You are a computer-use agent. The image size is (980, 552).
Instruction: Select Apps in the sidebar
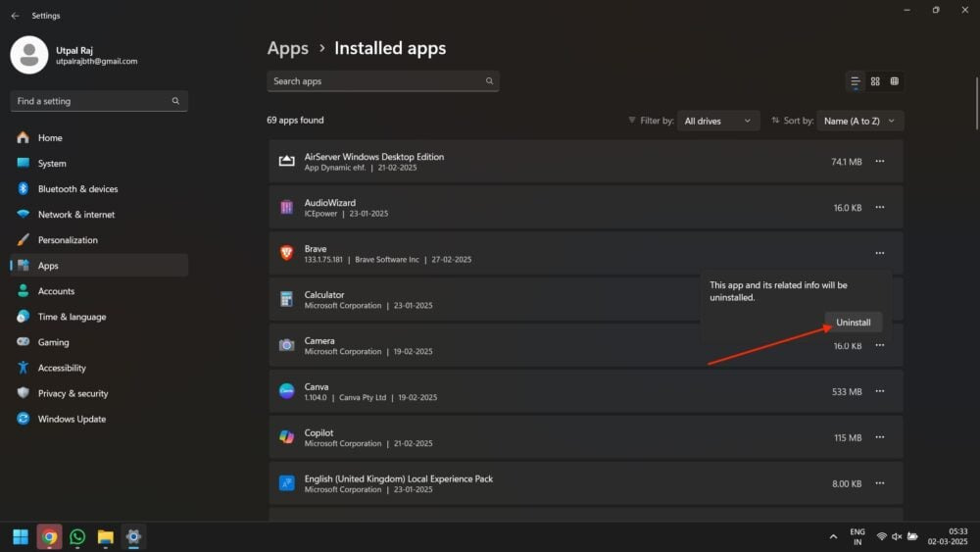click(99, 266)
